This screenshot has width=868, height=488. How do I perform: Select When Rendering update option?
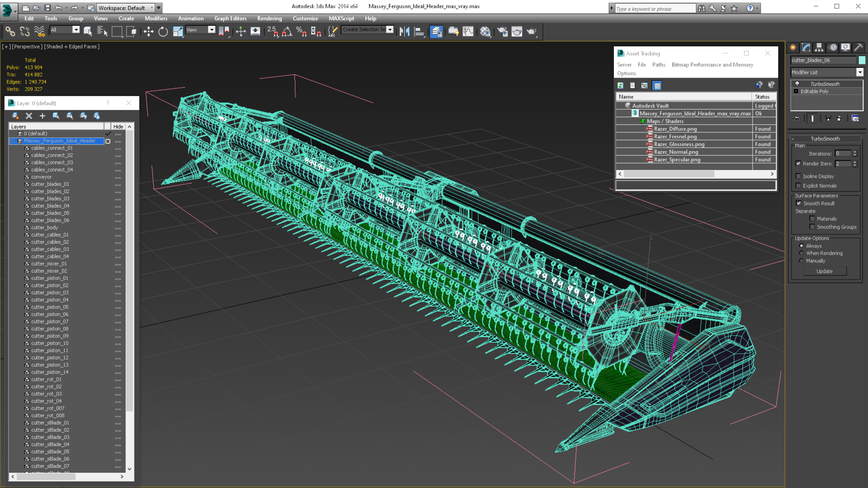pos(801,253)
